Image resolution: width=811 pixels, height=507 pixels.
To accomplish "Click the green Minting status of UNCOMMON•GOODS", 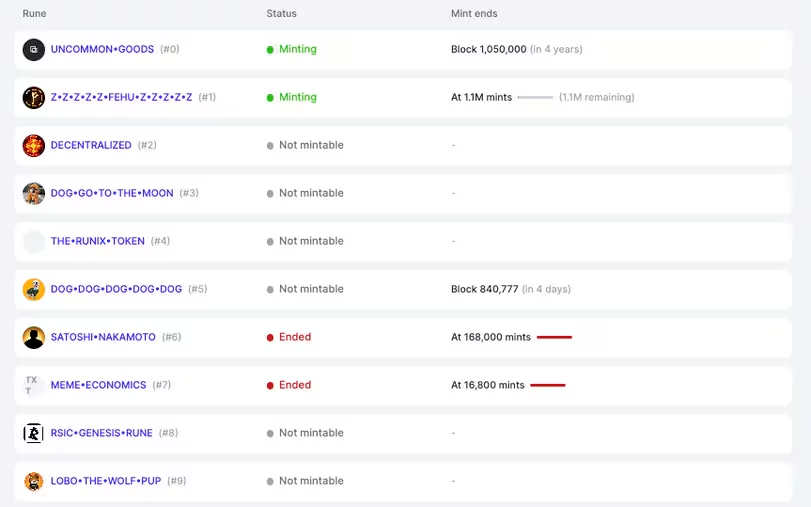I will [297, 49].
